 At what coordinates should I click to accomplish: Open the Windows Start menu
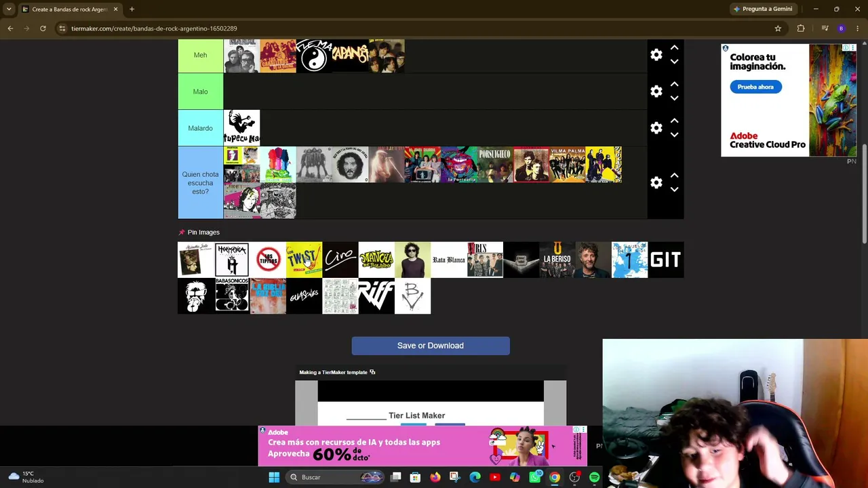(x=274, y=477)
